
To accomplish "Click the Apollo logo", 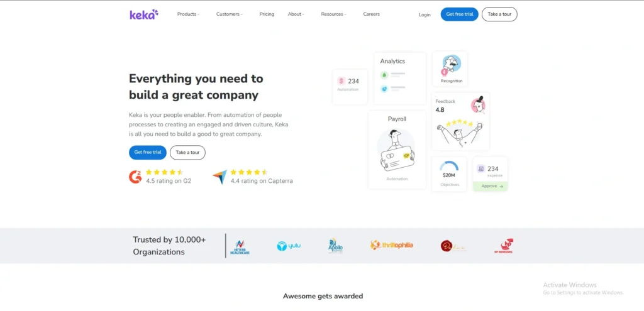I will click(335, 246).
